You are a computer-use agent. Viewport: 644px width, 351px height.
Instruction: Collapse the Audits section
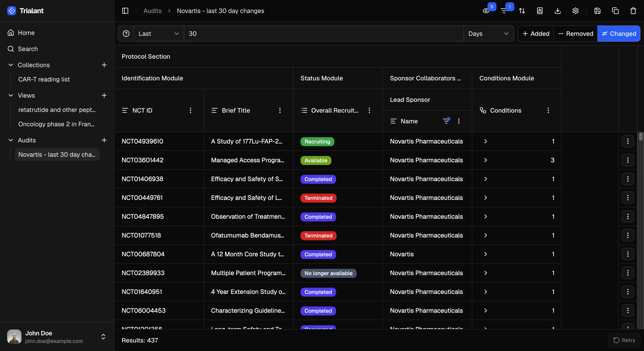point(11,140)
